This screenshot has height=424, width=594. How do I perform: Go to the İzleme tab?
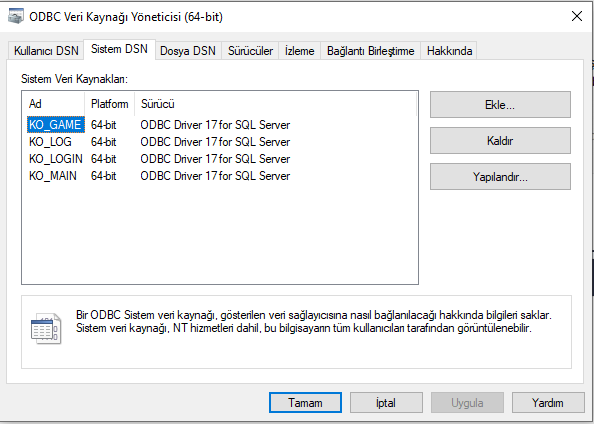[x=300, y=51]
